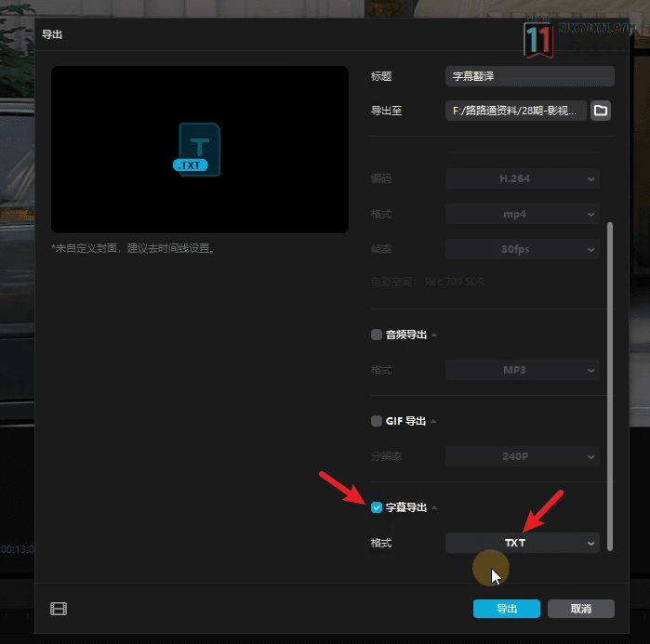Enable the GIF 导出 checkbox
The image size is (650, 644).
(x=377, y=421)
